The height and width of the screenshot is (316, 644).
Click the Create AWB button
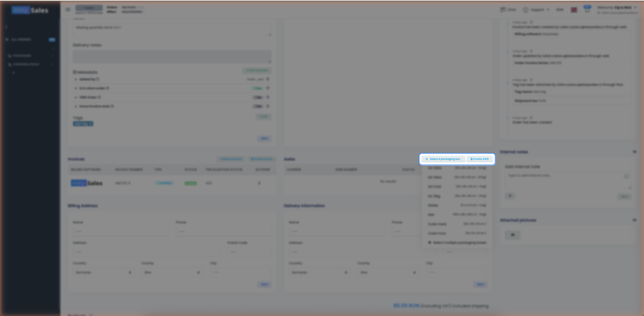click(x=479, y=159)
